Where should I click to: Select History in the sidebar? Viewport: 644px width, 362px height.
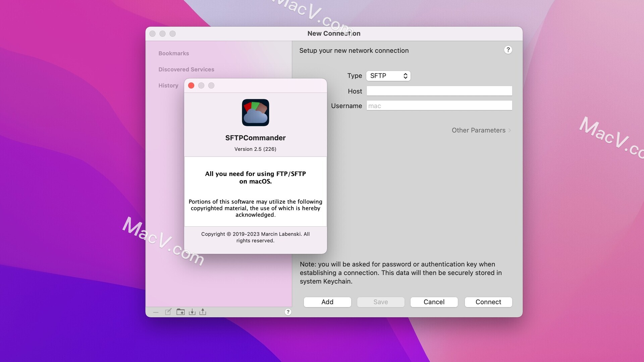(x=168, y=85)
